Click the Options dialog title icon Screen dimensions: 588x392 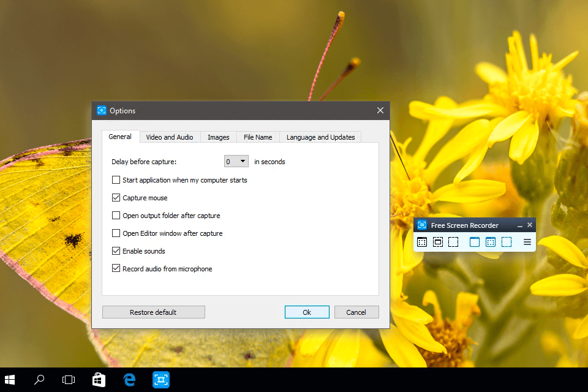coord(102,110)
